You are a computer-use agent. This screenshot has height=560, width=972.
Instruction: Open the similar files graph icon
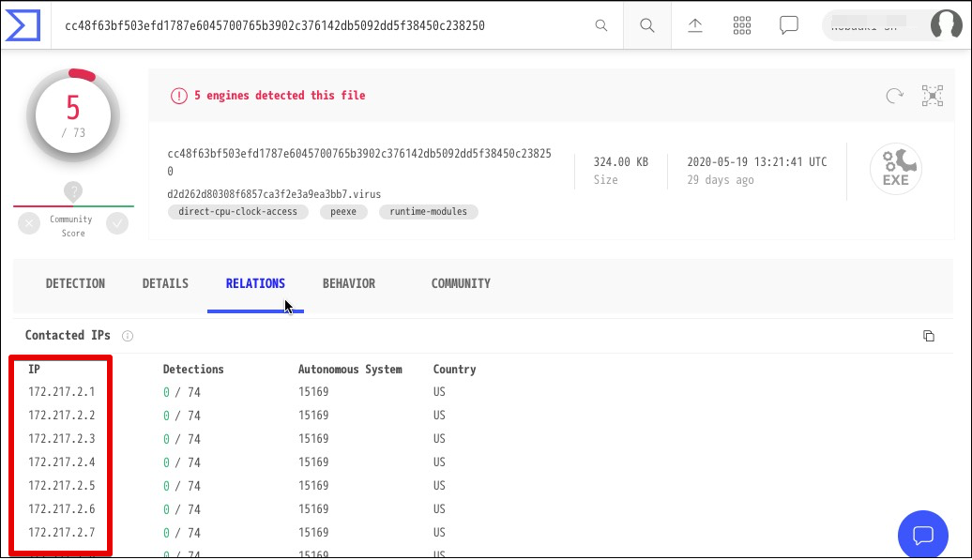coord(932,96)
